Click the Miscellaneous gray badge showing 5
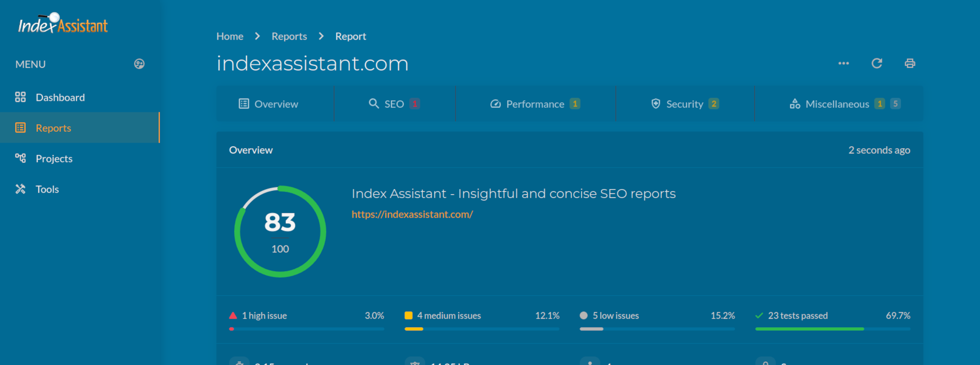 click(895, 104)
